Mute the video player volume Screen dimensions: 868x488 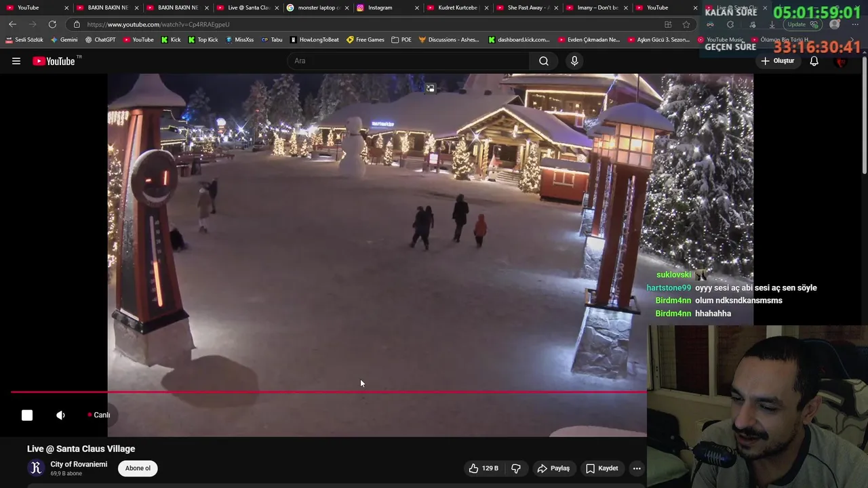[x=61, y=415]
